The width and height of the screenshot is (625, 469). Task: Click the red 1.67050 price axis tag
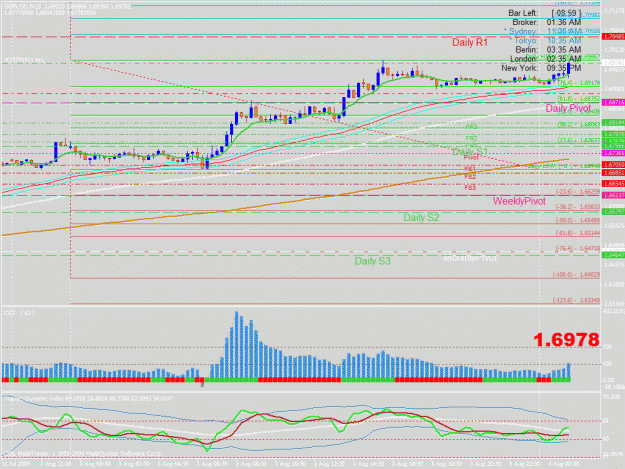613,165
